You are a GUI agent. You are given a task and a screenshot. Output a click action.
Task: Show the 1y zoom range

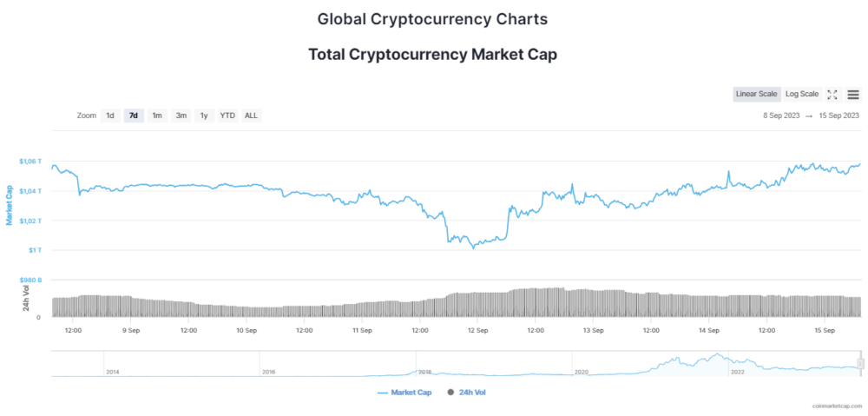pyautogui.click(x=204, y=116)
